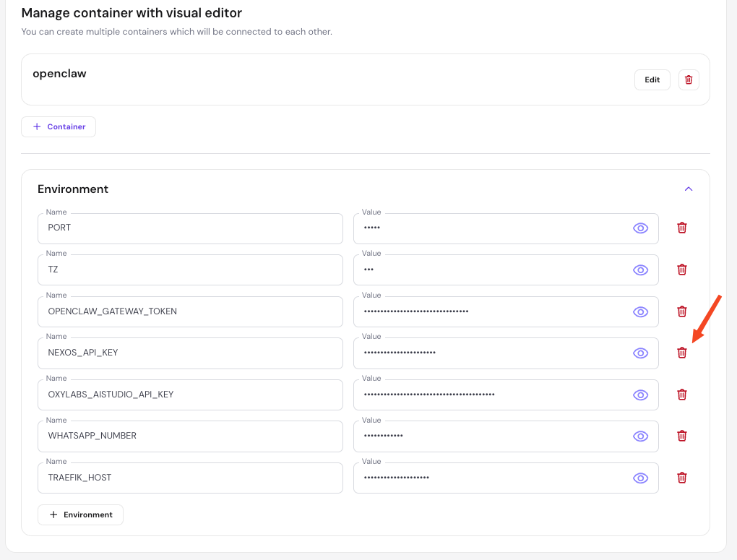Delete the OPENCLAW_GATEWAY_TOKEN variable
The image size is (737, 560).
pos(681,311)
